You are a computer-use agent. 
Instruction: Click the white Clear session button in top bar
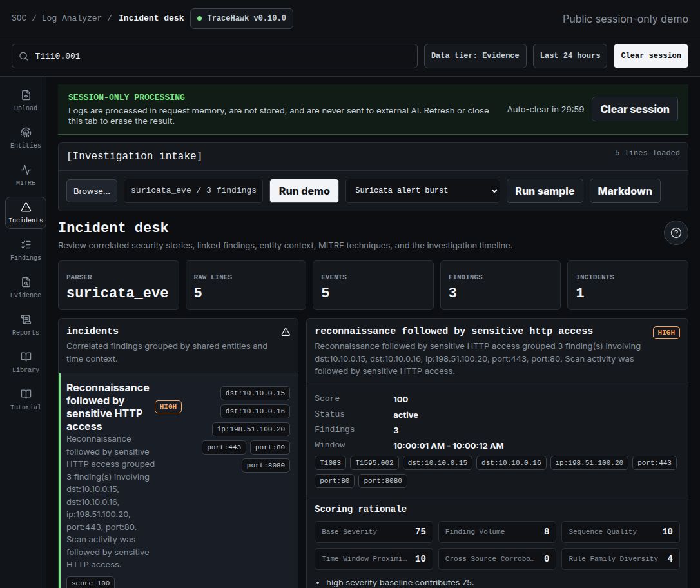pyautogui.click(x=650, y=56)
